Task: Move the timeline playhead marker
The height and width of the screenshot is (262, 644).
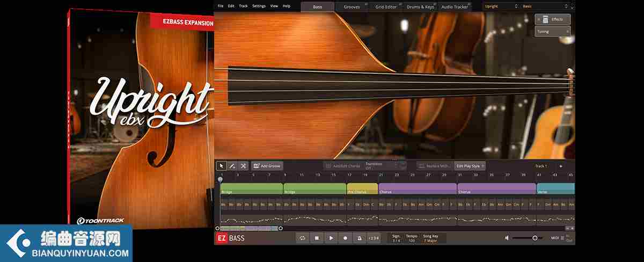Action: 220,179
